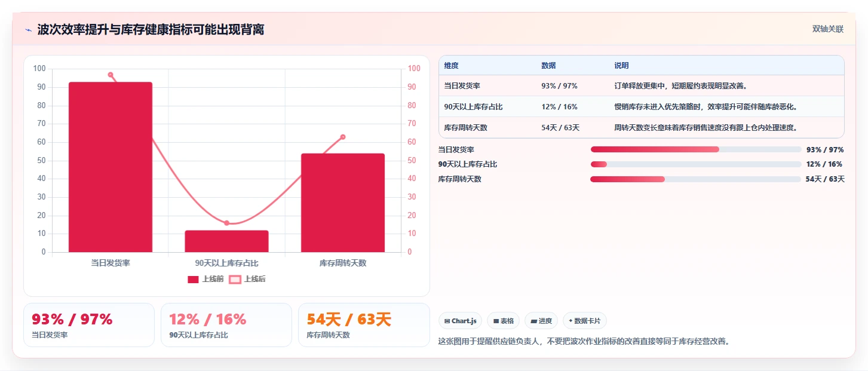This screenshot has width=868, height=371.
Task: Click the 12% / 16% data card
Action: (226, 325)
